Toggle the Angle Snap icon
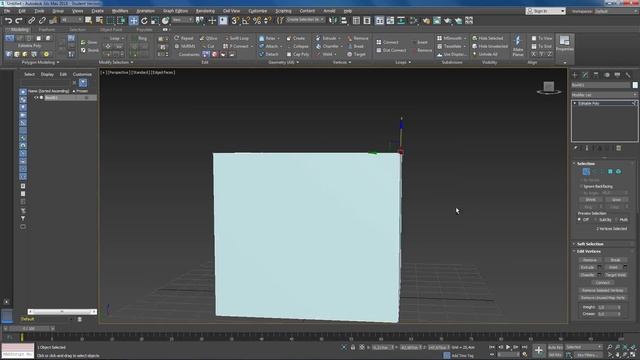Image resolution: width=640 pixels, height=360 pixels. pos(246,20)
